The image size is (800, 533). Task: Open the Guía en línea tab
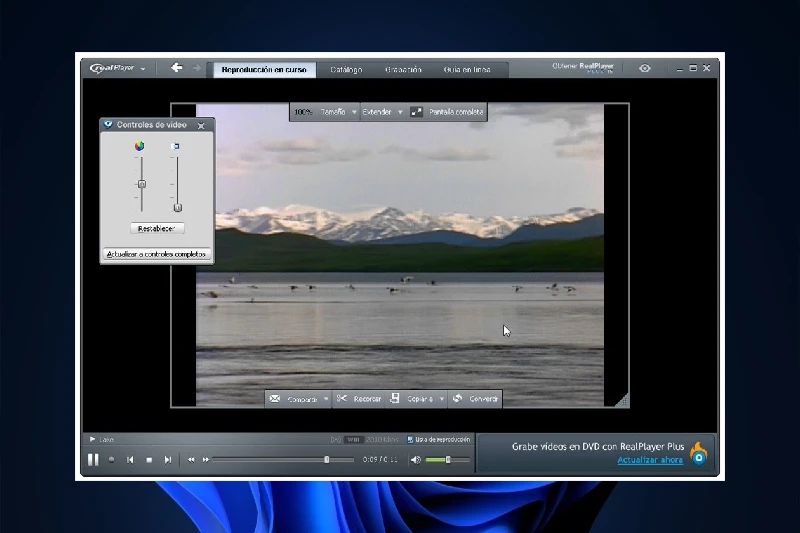pyautogui.click(x=467, y=70)
